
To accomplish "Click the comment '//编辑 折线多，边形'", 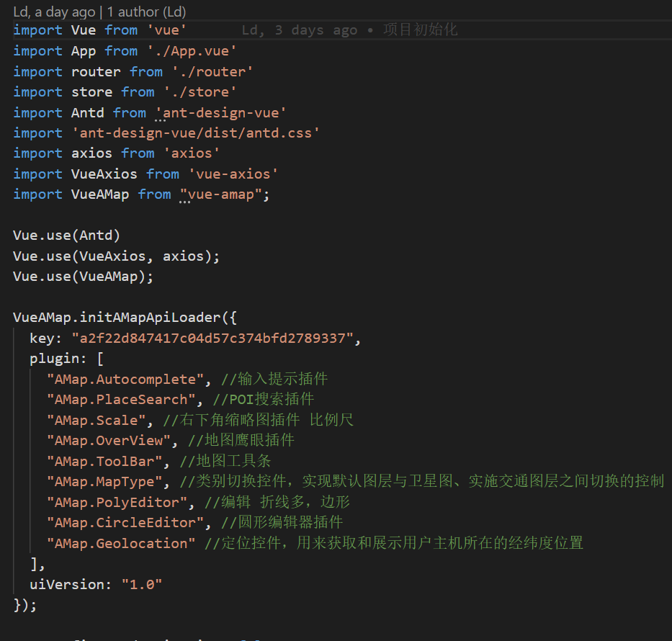I will tap(277, 502).
